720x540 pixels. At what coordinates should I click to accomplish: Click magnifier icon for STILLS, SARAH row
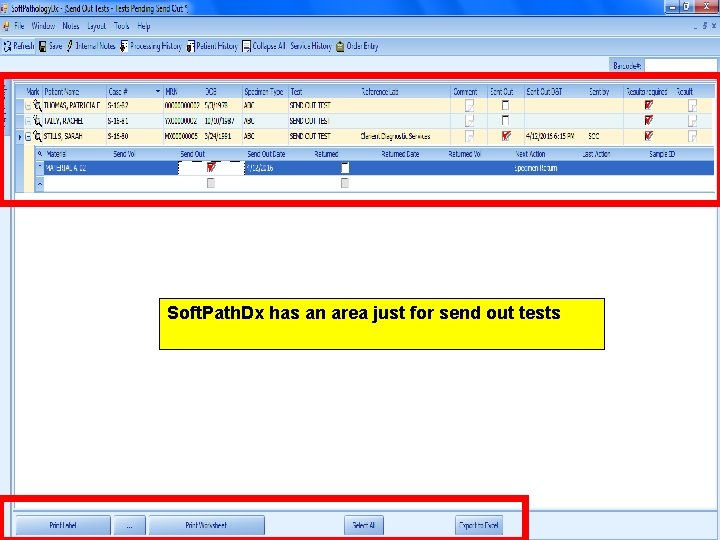[x=37, y=136]
